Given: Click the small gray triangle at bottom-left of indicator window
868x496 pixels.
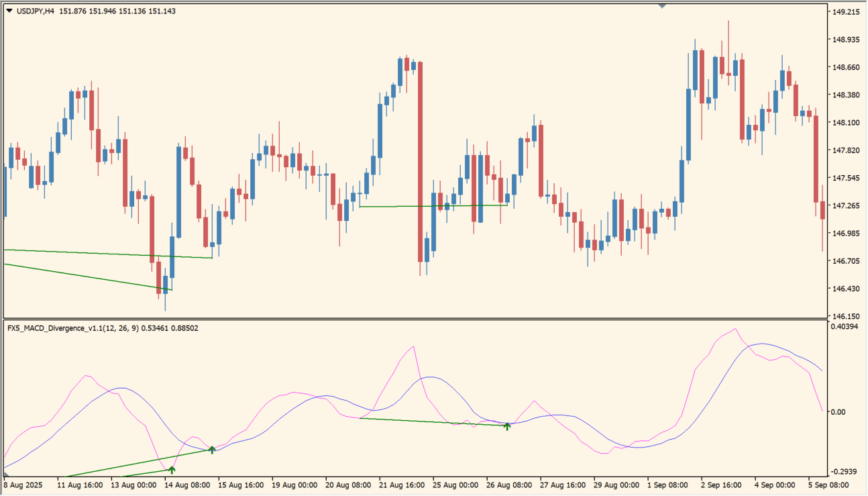Looking at the screenshot, I should coord(7,475).
